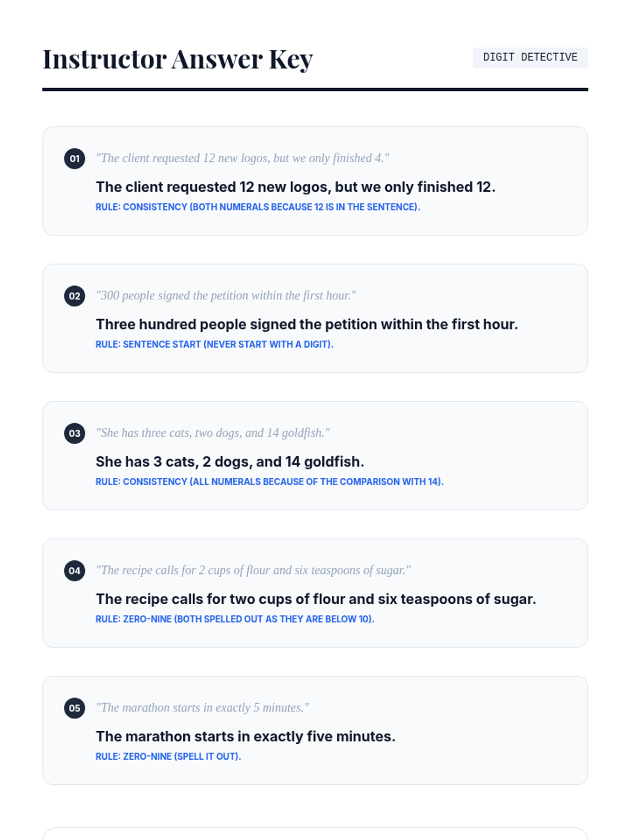
Task: Click the corrected '12 new logos' answer
Action: [296, 187]
